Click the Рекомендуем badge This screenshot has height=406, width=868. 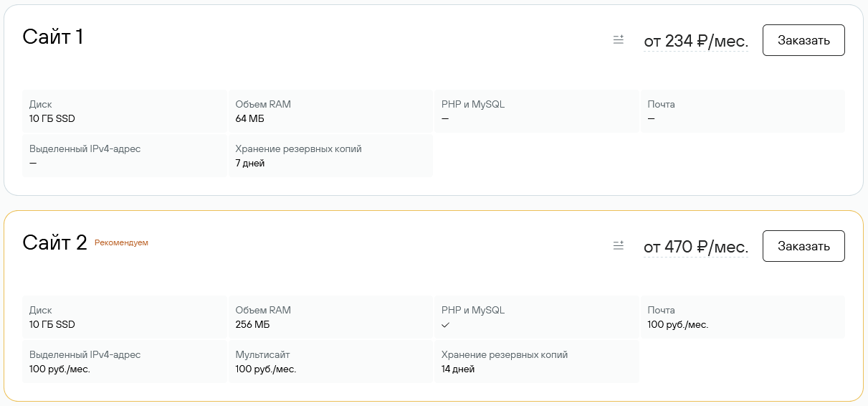pos(121,242)
